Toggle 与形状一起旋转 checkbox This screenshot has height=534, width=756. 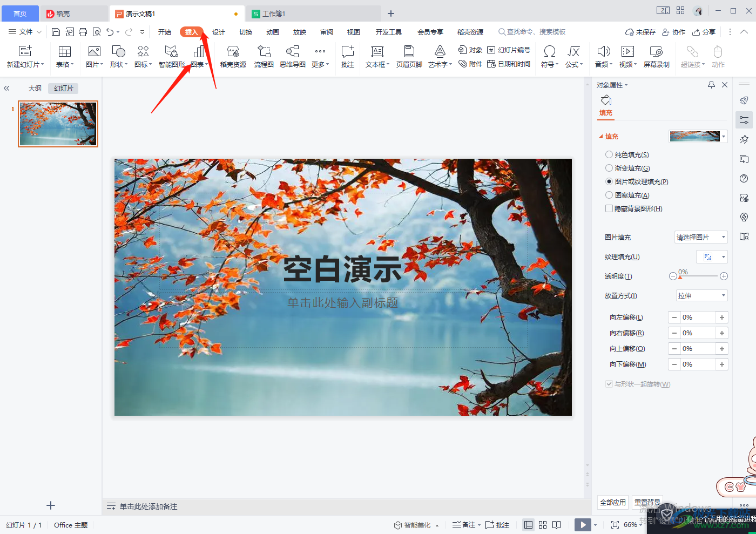[609, 384]
